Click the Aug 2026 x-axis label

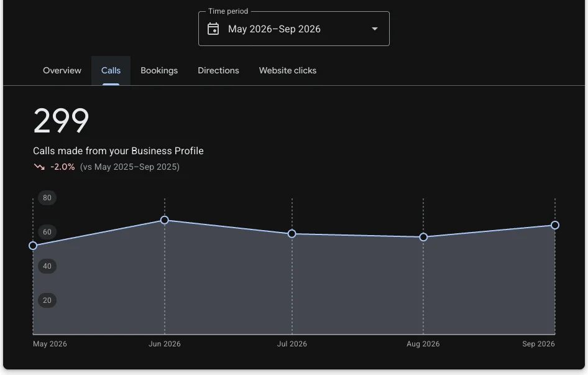coord(423,344)
